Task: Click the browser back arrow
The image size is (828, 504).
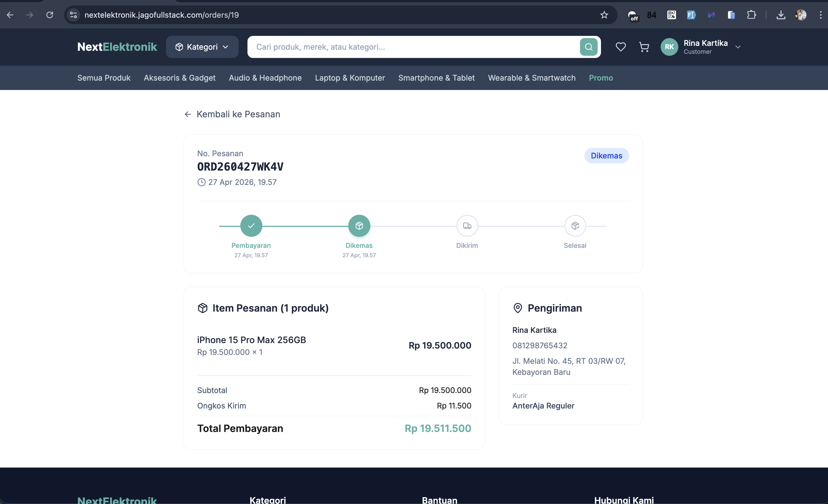Action: coord(10,15)
